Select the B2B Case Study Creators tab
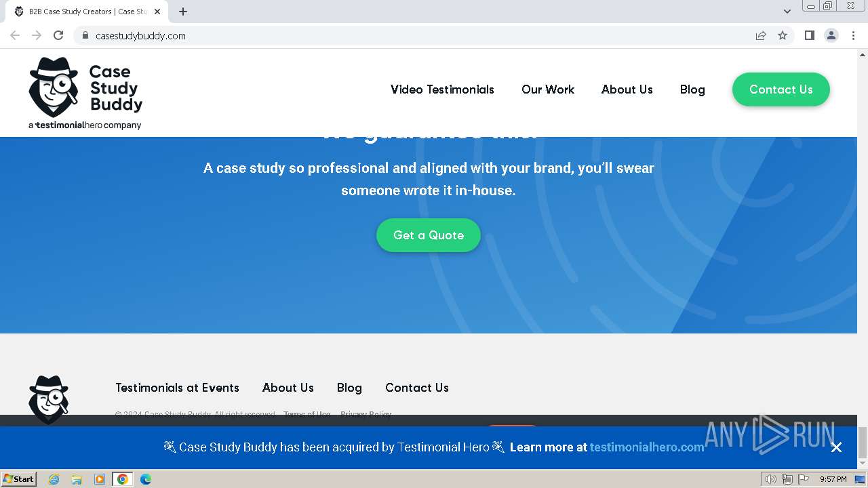Image resolution: width=868 pixels, height=488 pixels. pos(87,12)
